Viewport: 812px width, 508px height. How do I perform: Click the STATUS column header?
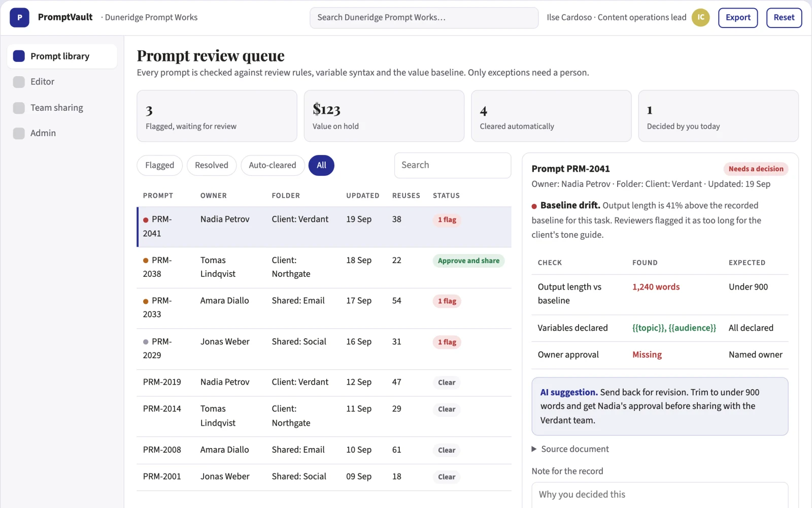446,196
